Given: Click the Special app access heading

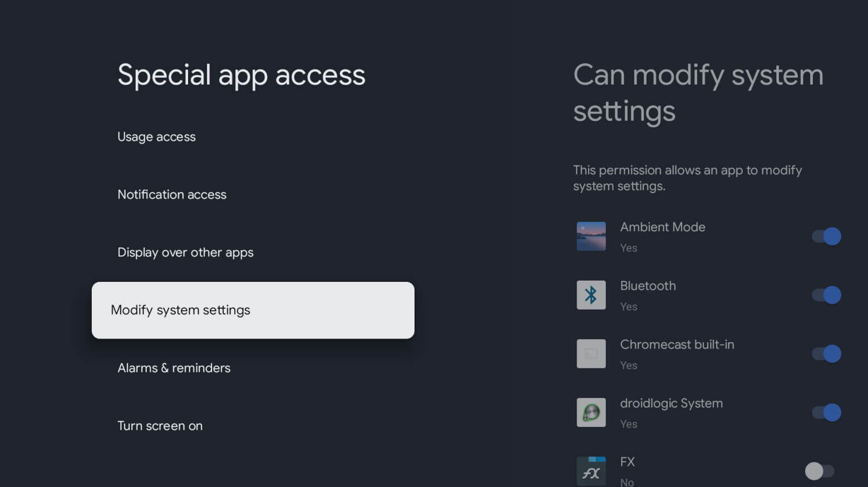Looking at the screenshot, I should click(241, 75).
